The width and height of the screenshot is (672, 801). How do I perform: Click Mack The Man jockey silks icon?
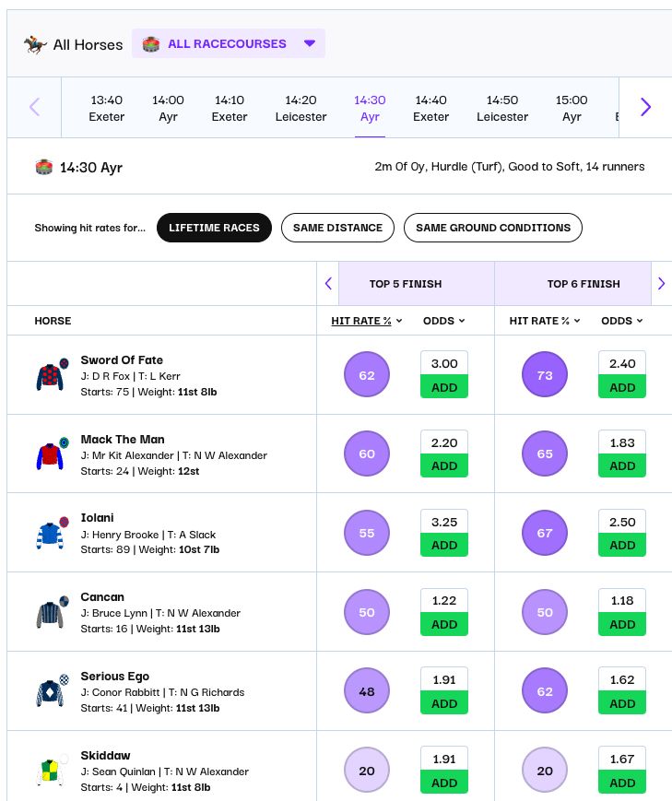[52, 454]
